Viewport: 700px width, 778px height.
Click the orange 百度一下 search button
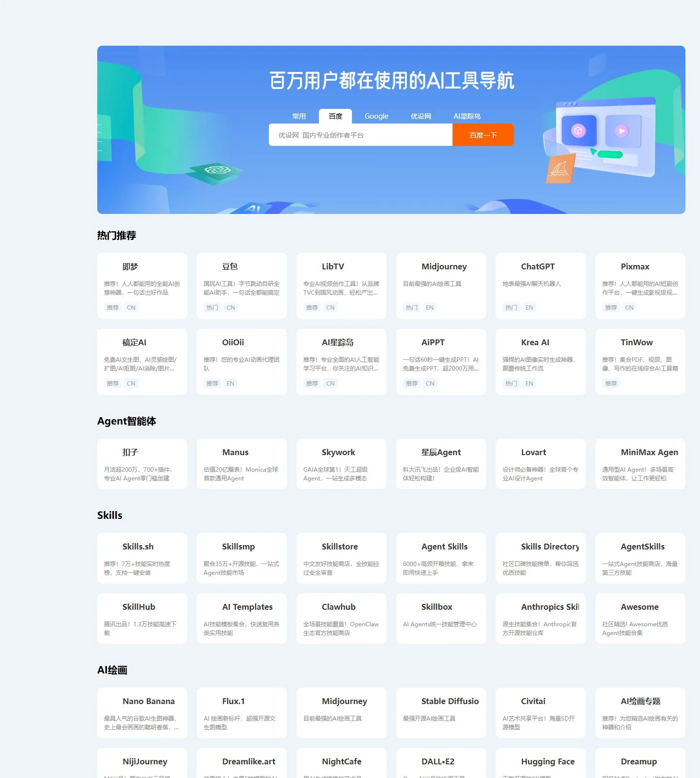pos(483,135)
